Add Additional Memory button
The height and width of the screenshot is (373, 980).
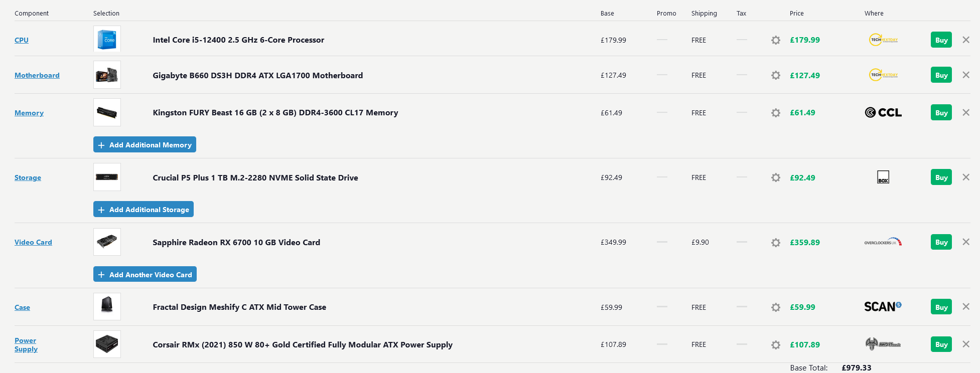point(145,144)
